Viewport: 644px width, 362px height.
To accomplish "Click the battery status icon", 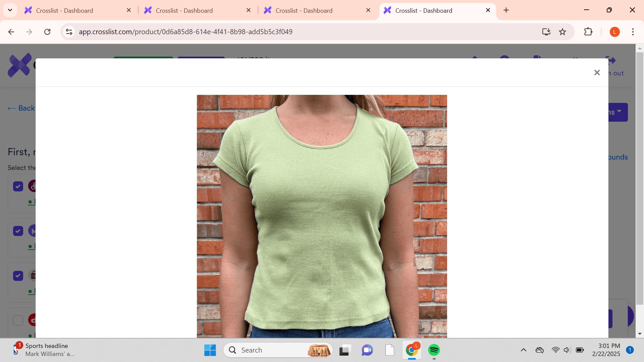I will point(580,350).
